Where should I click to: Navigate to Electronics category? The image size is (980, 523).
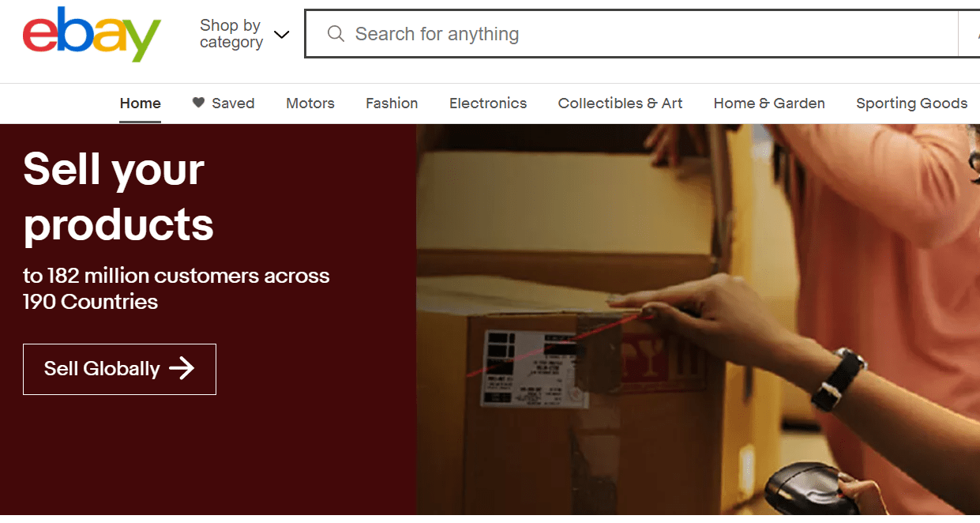(x=488, y=103)
